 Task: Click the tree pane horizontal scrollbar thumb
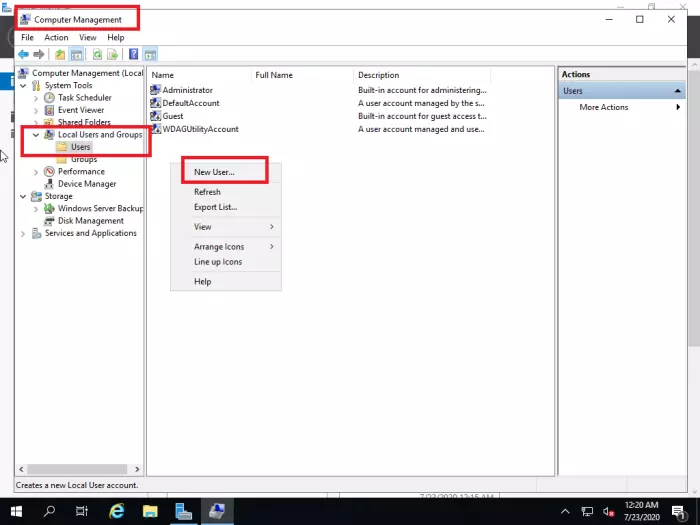point(77,469)
